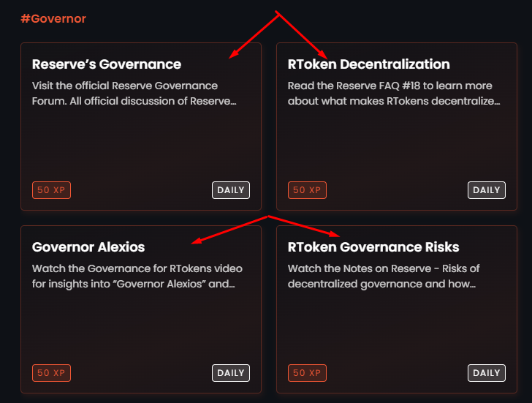Click the 50 XP badge on Governor Alexios
The height and width of the screenshot is (403, 532).
(51, 373)
